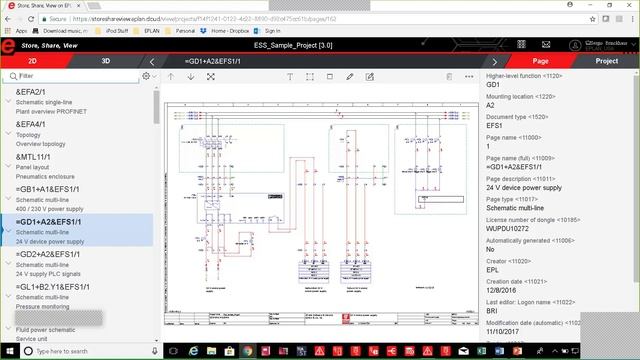Expand the =GD2+A2&EFS1/1 page entry
The image size is (640, 360).
click(x=9, y=263)
